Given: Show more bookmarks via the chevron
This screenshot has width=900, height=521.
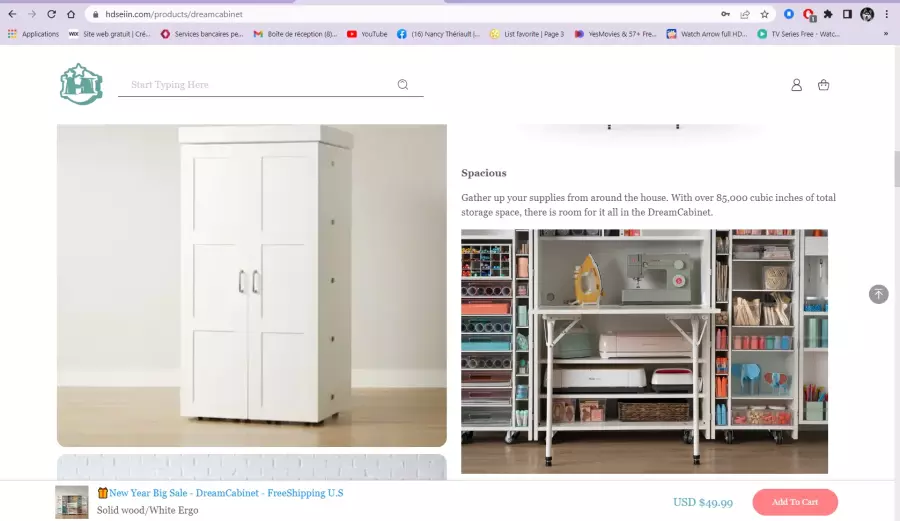Looking at the screenshot, I should click(886, 34).
